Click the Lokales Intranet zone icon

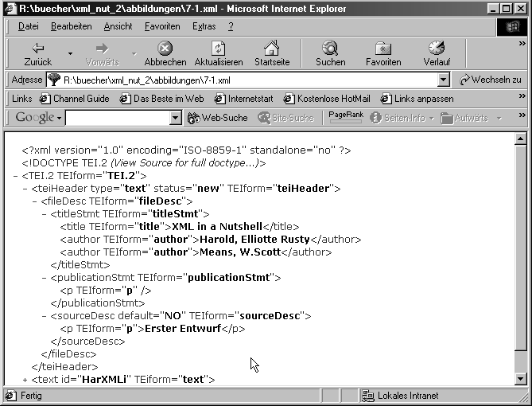tap(367, 396)
